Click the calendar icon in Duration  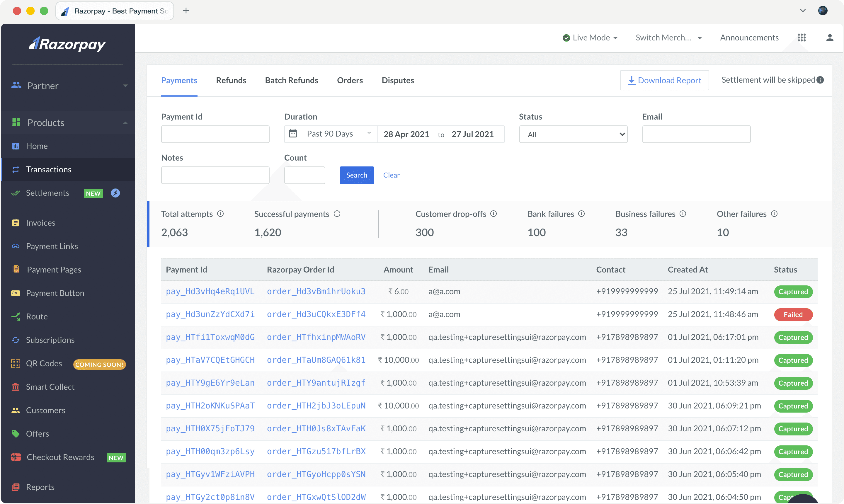(x=293, y=133)
